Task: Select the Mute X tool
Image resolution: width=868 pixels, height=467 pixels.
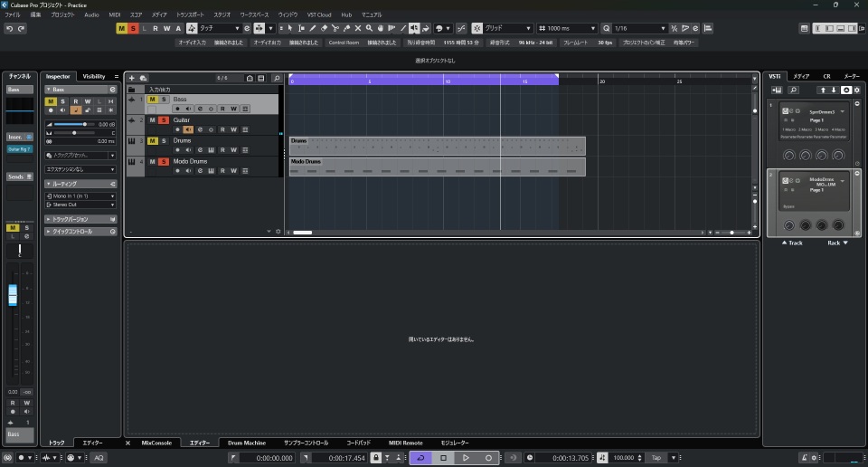Action: click(358, 29)
